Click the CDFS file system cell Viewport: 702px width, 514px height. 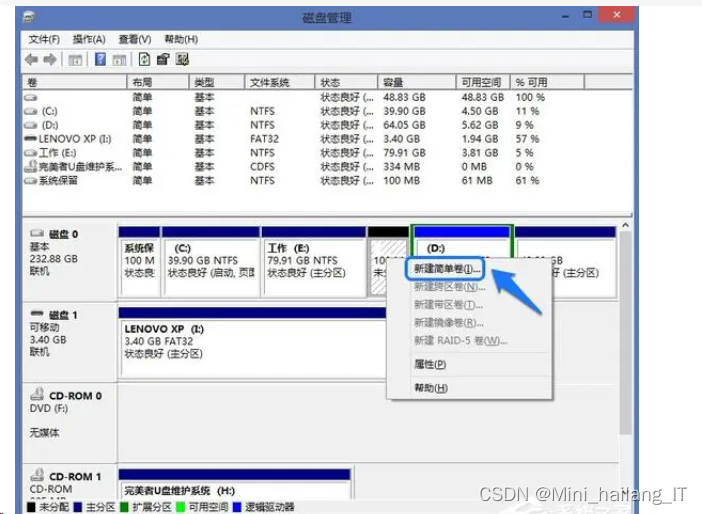[262, 167]
